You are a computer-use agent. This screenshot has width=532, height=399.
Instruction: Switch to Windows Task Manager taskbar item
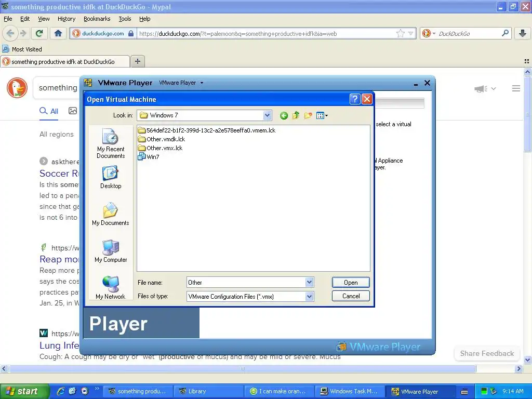pyautogui.click(x=351, y=391)
